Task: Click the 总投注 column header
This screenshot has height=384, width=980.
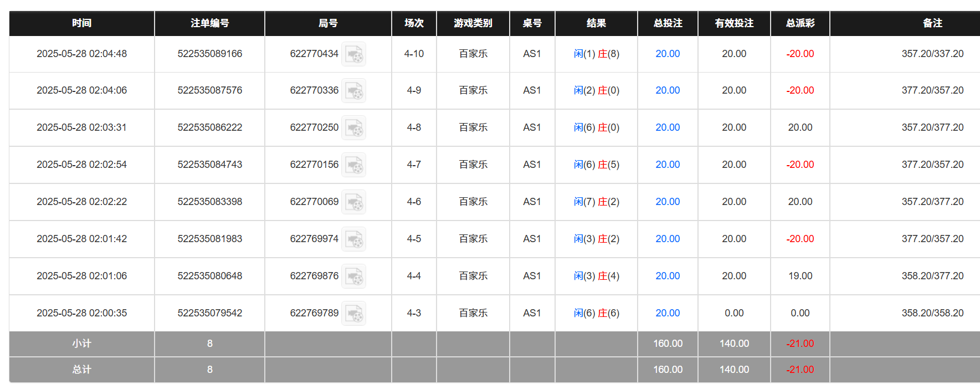Action: click(668, 23)
